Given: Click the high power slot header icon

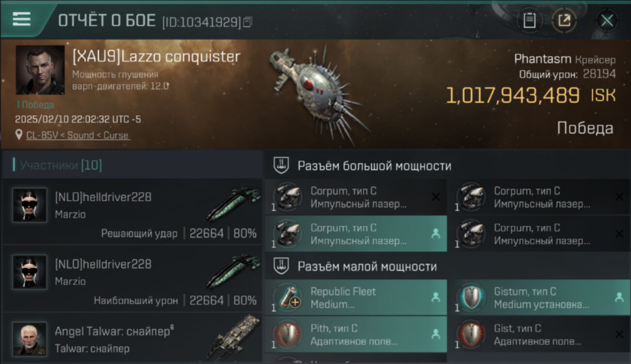Looking at the screenshot, I should (x=282, y=165).
